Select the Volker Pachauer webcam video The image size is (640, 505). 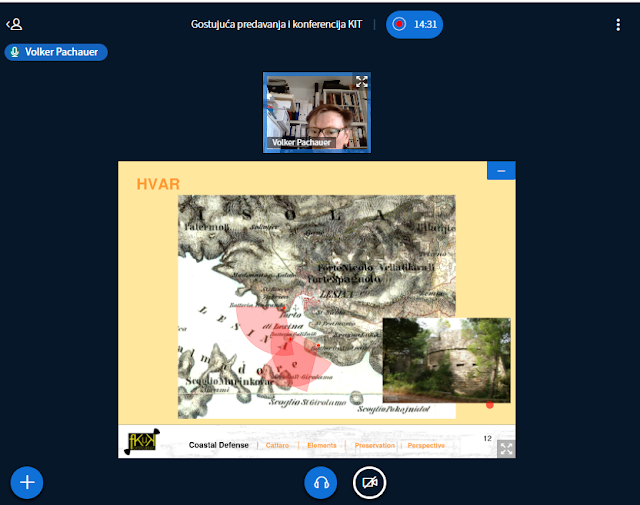point(317,113)
